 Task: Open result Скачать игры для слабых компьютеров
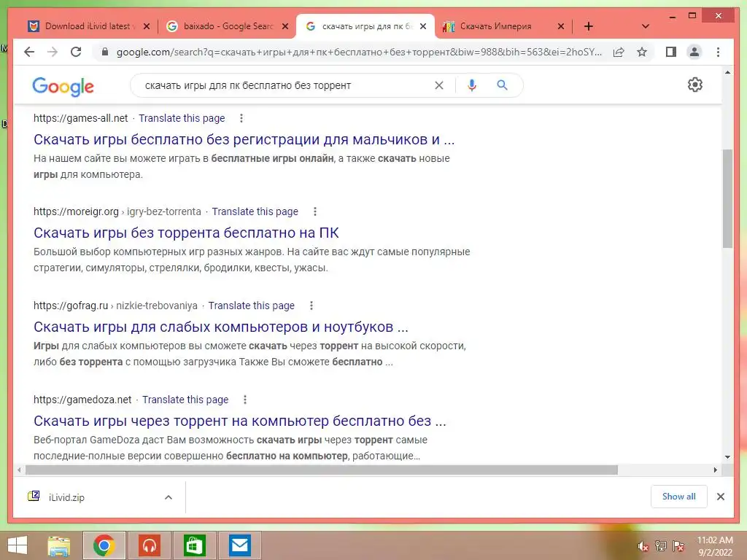pos(220,327)
